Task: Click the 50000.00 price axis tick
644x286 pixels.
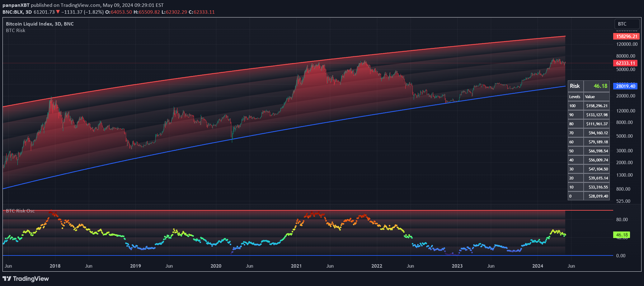Action: (x=626, y=69)
